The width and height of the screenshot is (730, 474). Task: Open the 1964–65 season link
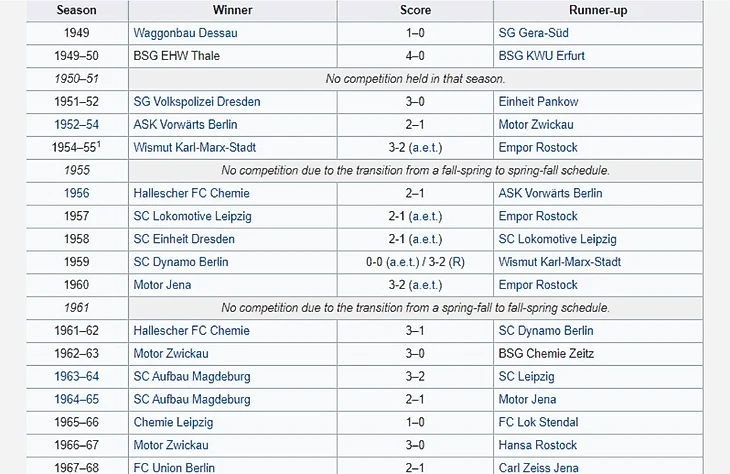click(x=76, y=399)
